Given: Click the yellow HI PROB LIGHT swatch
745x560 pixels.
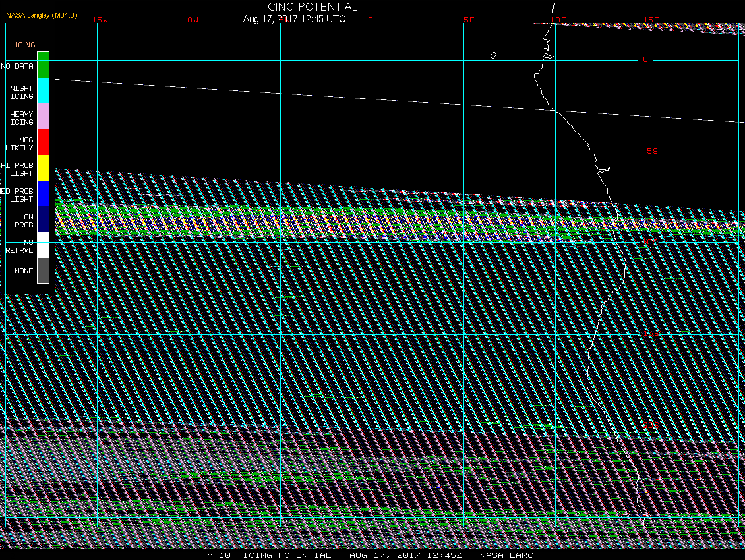Looking at the screenshot, I should 44,167.
